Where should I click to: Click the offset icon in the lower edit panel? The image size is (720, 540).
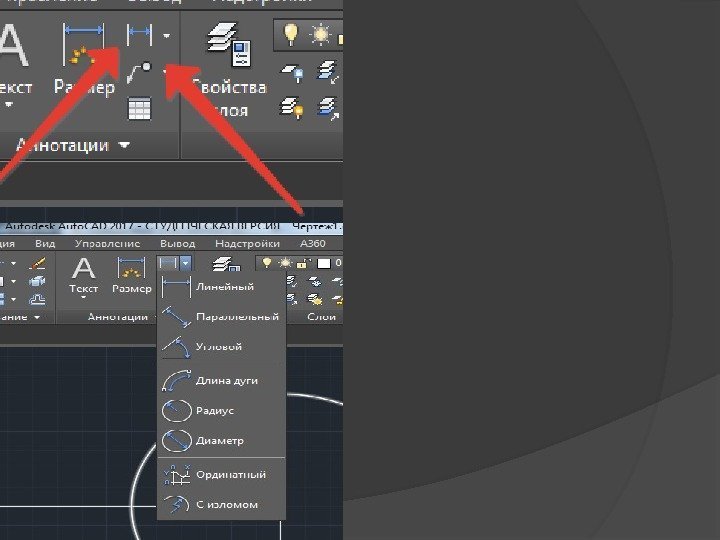point(37,299)
